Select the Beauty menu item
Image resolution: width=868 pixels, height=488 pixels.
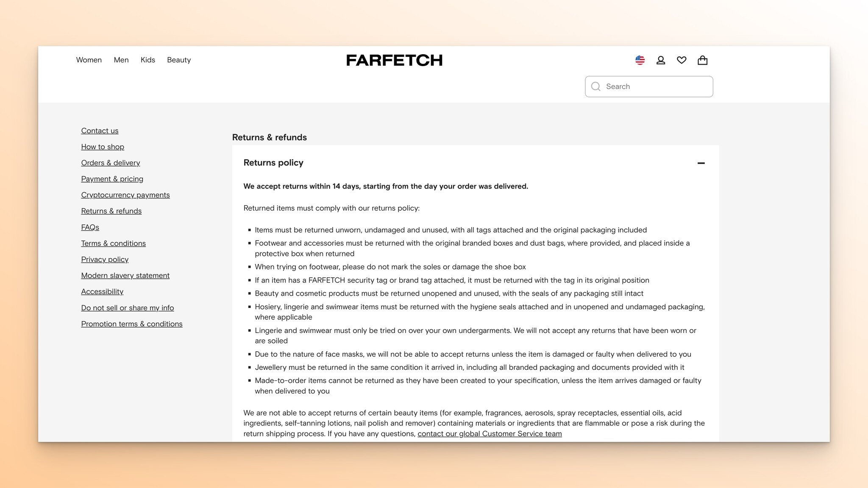(x=179, y=60)
